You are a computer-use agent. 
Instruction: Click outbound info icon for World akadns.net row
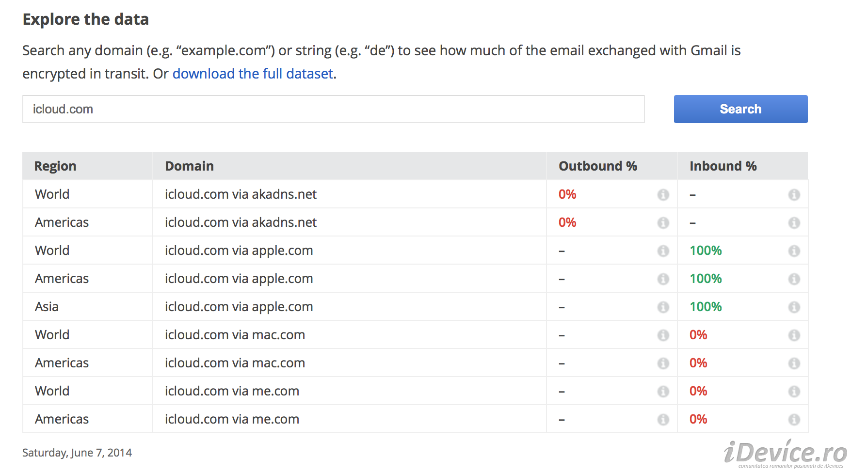tap(663, 195)
